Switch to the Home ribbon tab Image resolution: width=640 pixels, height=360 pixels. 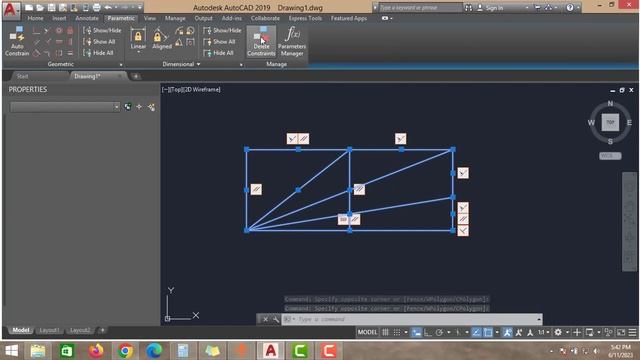pyautogui.click(x=35, y=18)
